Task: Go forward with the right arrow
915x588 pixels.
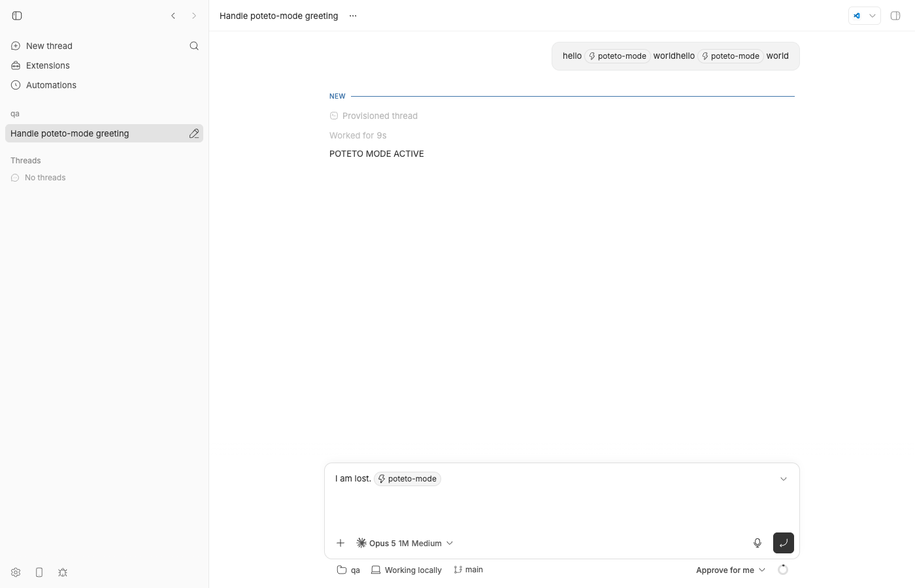Action: 194,16
